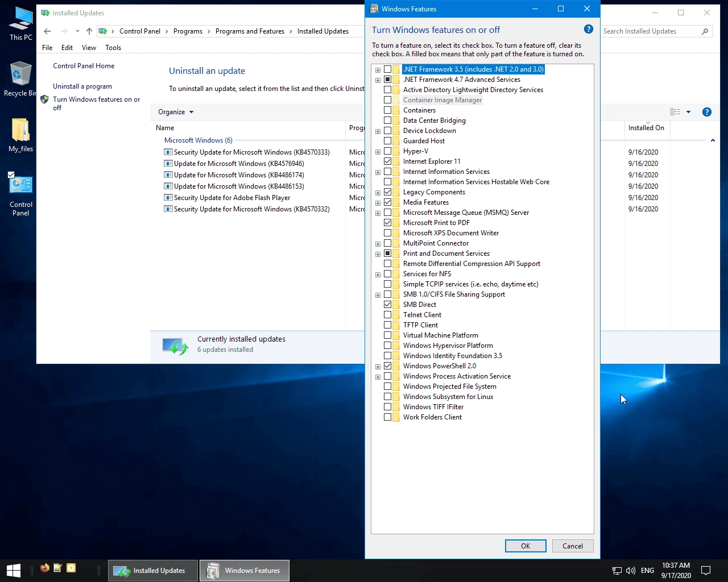Image resolution: width=728 pixels, height=582 pixels.
Task: Uncheck Microsoft Print to PDF
Action: click(x=387, y=223)
